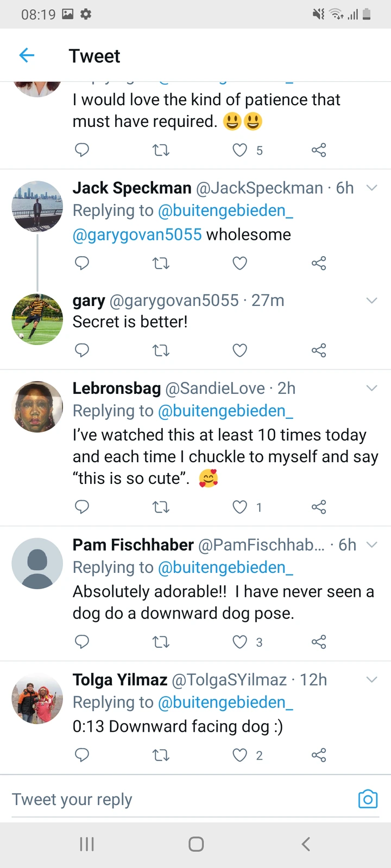View Lebronsbag's profile picture

tap(37, 406)
